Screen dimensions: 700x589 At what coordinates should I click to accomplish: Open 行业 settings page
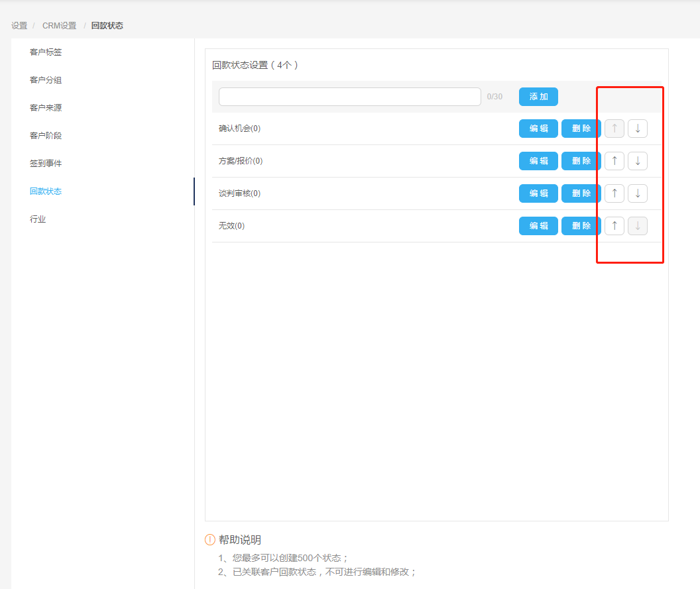click(38, 219)
